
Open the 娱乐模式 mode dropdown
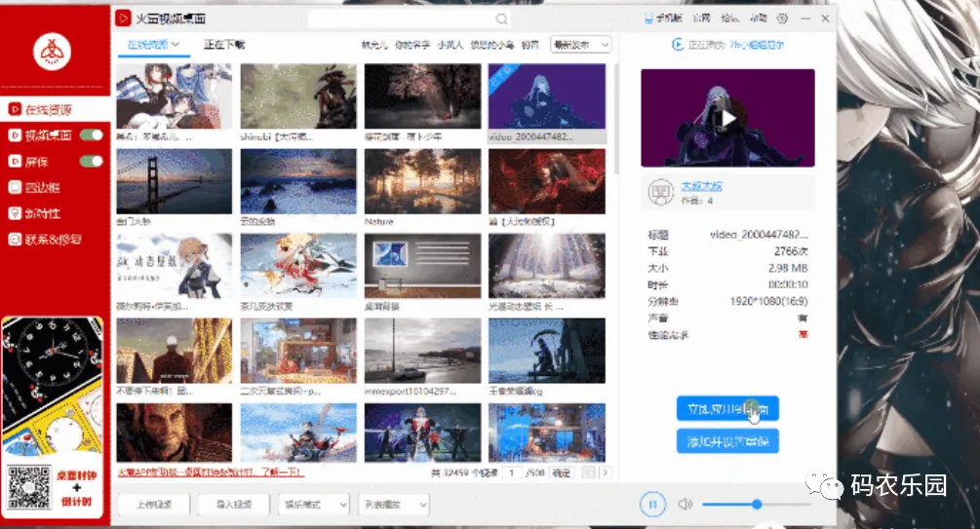pyautogui.click(x=313, y=505)
